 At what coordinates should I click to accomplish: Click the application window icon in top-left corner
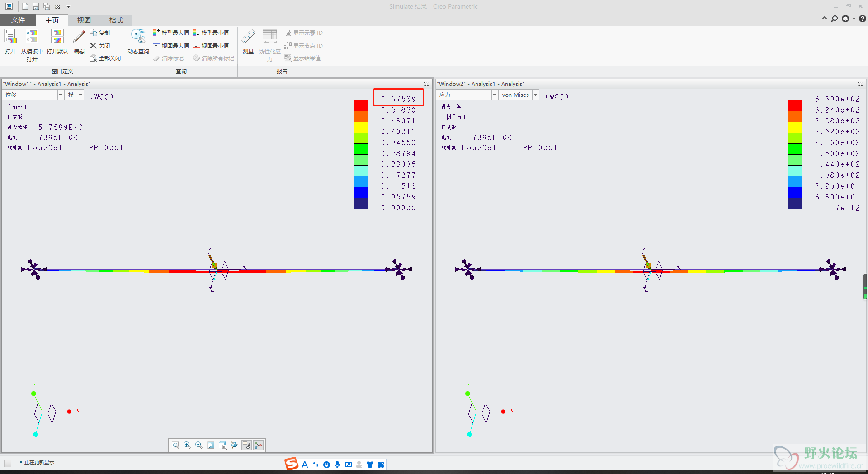[9, 6]
